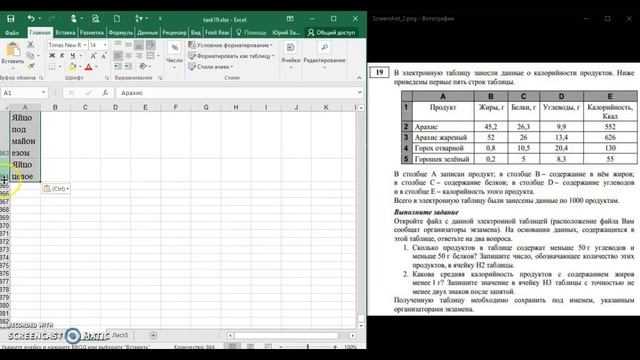
Task: Open the font size dropdown showing 14
Action: coord(105,45)
